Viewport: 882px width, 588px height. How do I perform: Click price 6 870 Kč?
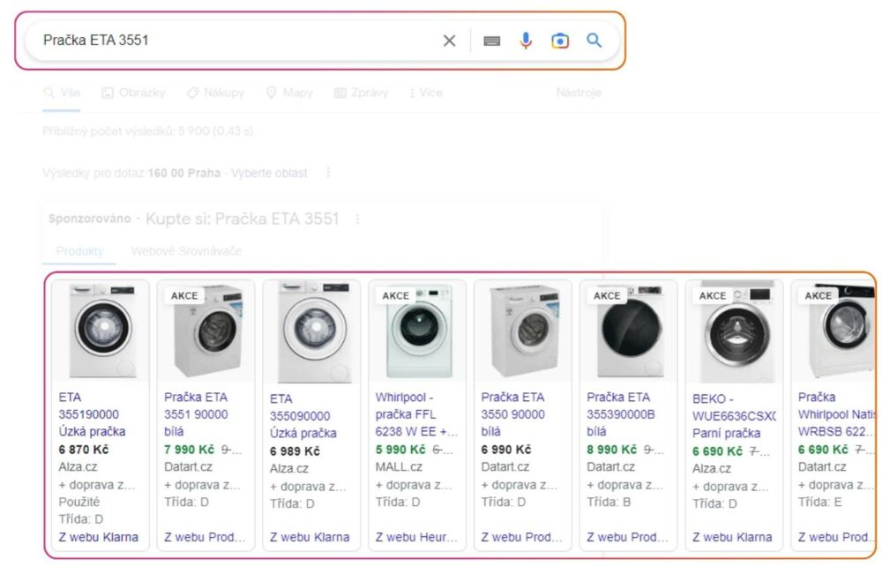[84, 449]
